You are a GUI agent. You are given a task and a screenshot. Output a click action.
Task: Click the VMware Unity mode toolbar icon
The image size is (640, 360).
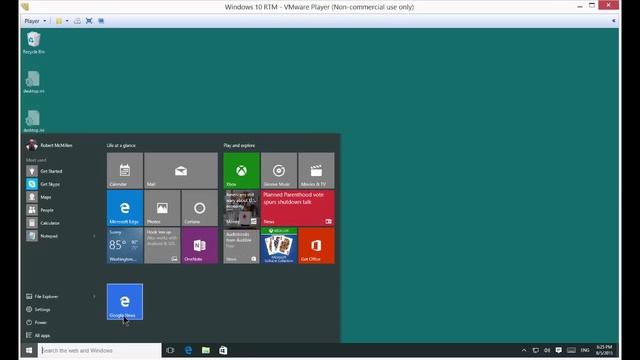click(101, 21)
